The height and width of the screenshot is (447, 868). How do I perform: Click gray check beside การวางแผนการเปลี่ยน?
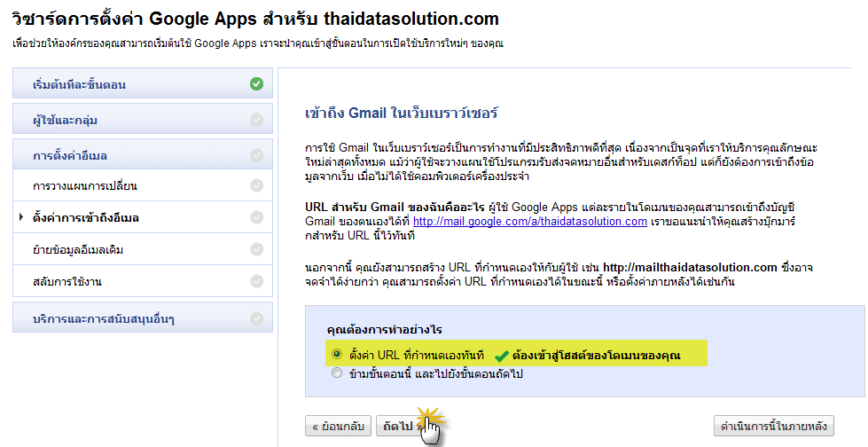click(256, 185)
